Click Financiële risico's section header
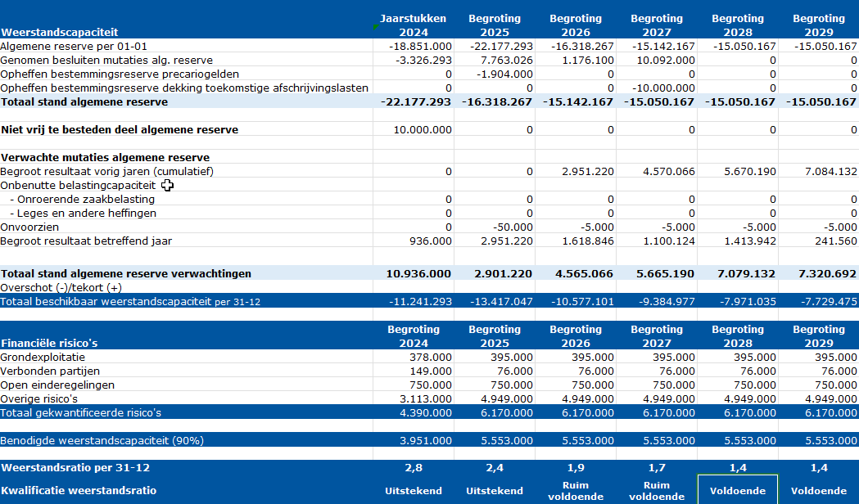The height and width of the screenshot is (504, 859). pos(49,343)
